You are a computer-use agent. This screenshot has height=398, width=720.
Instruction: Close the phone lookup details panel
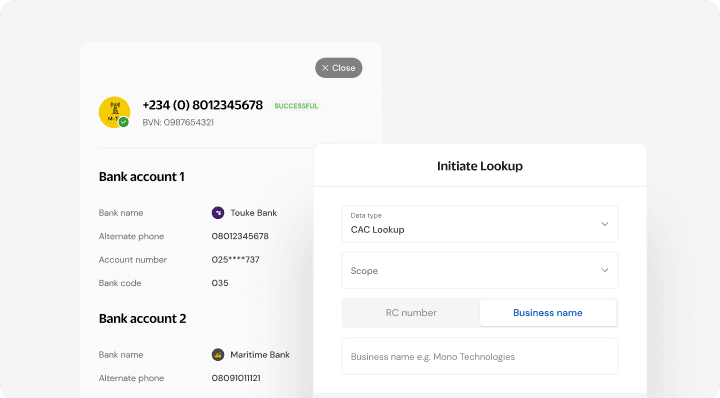tap(338, 68)
